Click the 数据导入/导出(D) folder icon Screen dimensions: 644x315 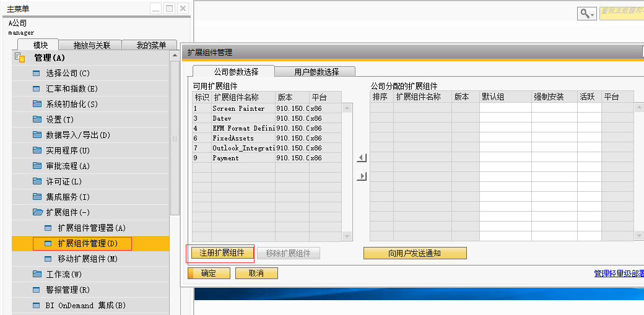tap(37, 135)
